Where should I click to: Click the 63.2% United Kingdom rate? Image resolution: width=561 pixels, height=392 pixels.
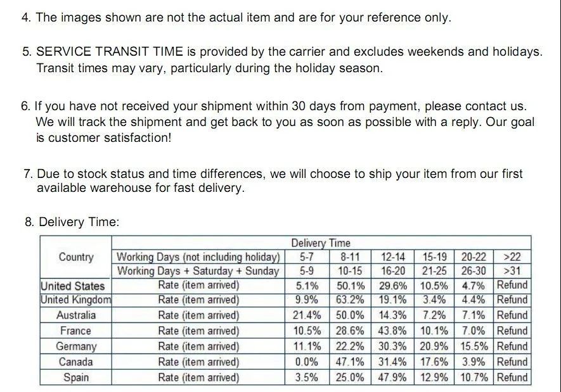tap(351, 300)
